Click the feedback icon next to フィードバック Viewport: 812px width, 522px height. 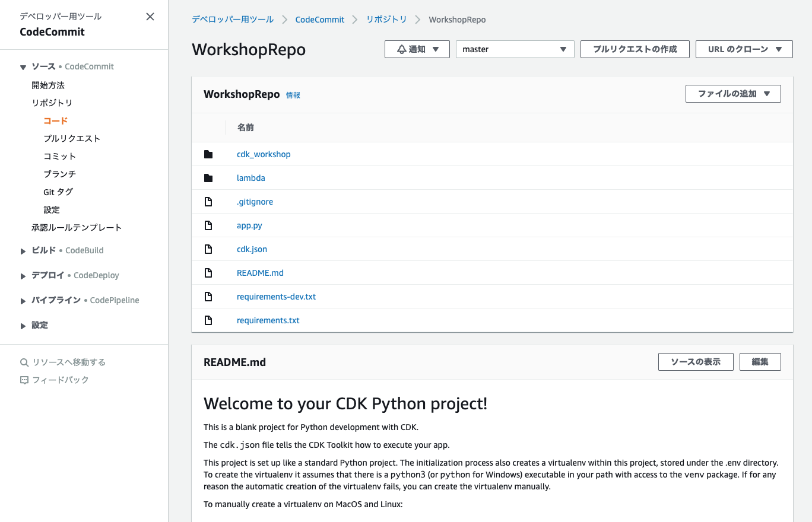24,380
